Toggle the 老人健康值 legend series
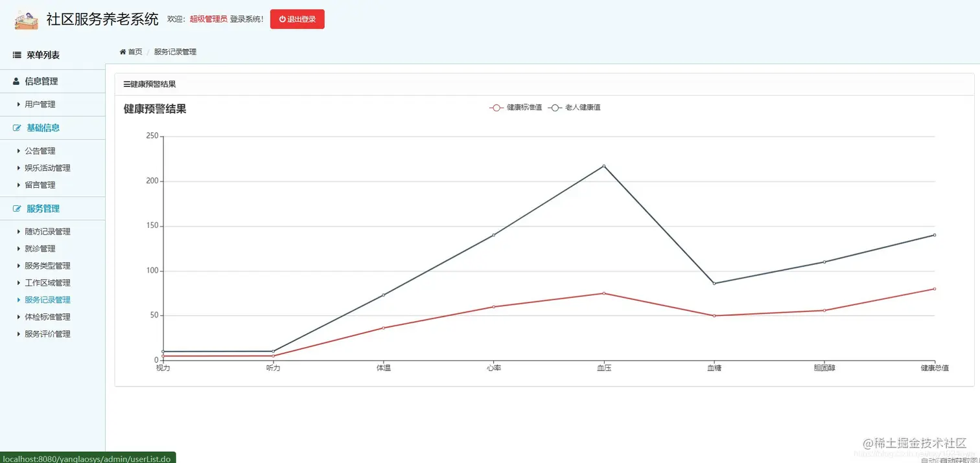 pyautogui.click(x=574, y=107)
